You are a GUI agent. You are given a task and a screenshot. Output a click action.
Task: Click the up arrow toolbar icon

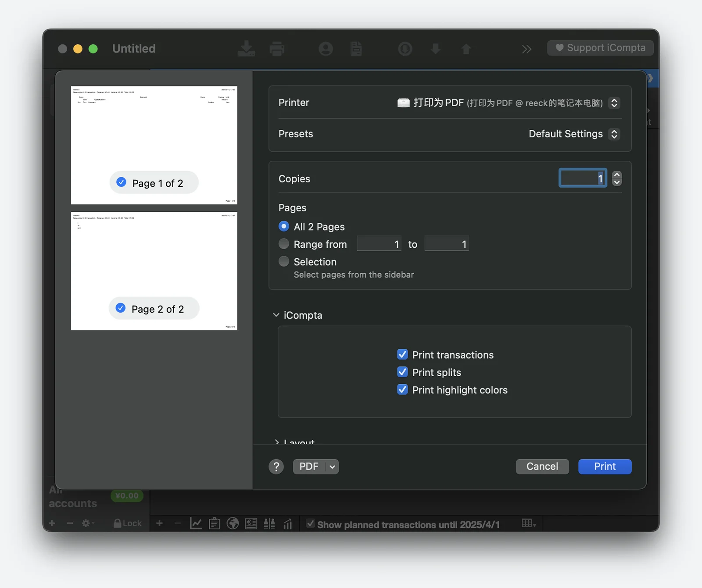[x=466, y=49]
